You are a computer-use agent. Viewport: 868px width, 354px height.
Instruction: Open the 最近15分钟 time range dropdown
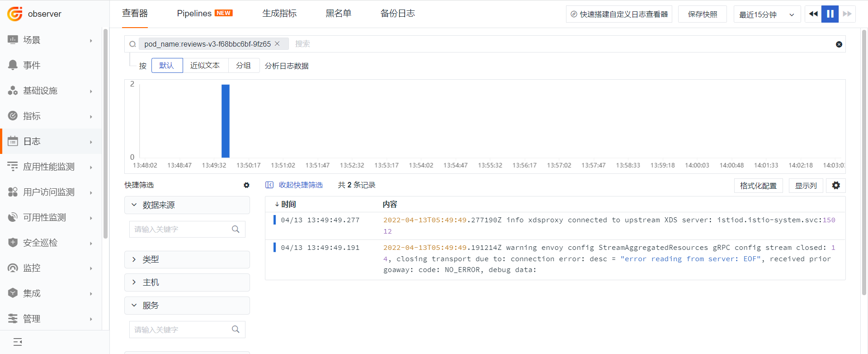tap(767, 14)
